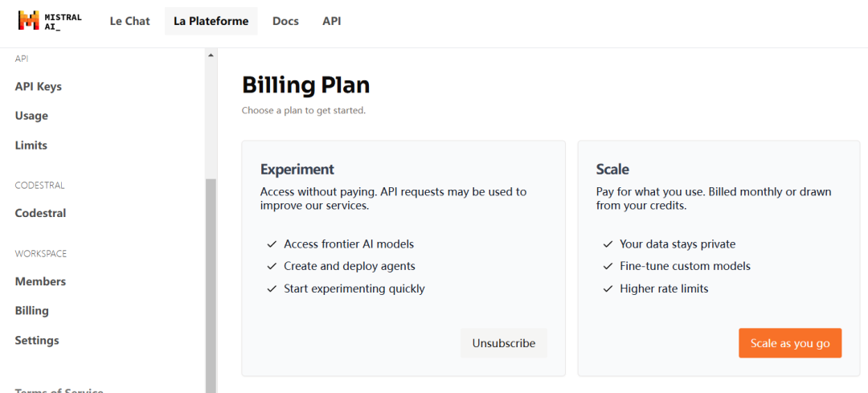The width and height of the screenshot is (868, 393).
Task: Open the Docs page
Action: [285, 21]
